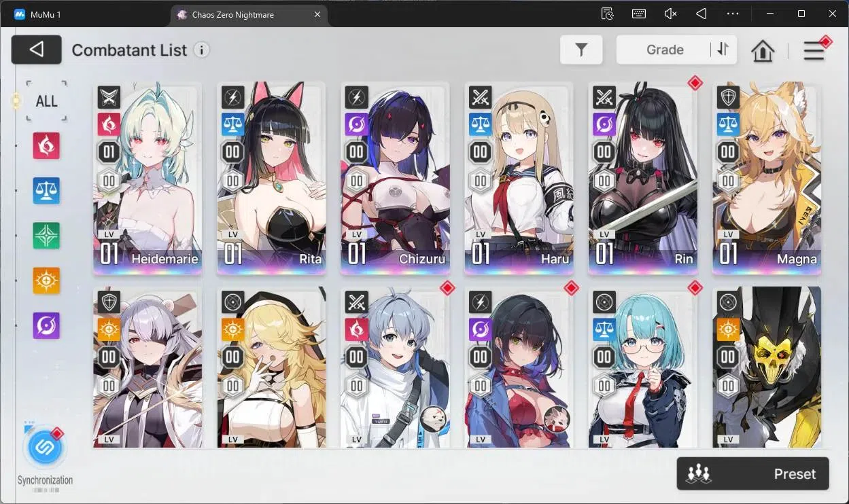This screenshot has width=849, height=504.
Task: Filter by blue scales attribute in sidebar
Action: 46,191
